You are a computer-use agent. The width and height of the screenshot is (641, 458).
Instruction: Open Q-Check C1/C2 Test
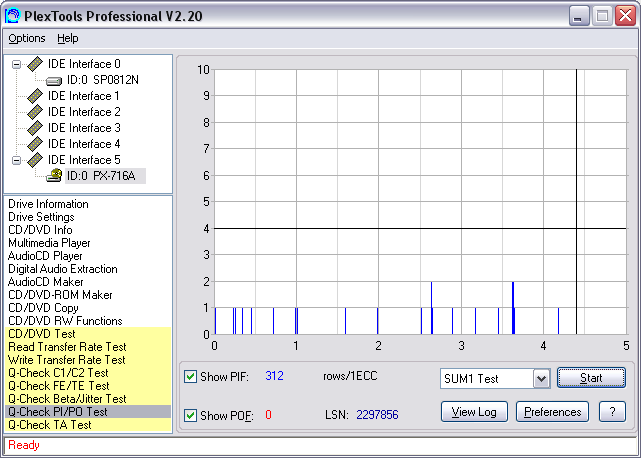pyautogui.click(x=58, y=373)
